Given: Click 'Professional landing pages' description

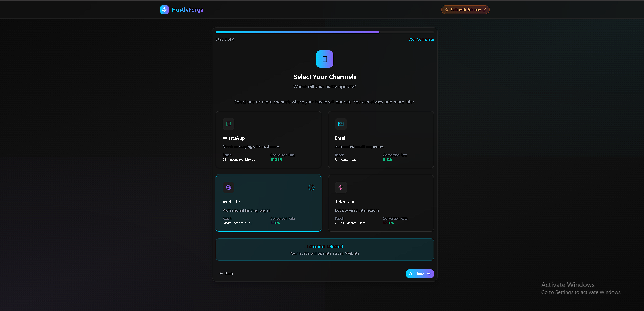Looking at the screenshot, I should click(246, 210).
